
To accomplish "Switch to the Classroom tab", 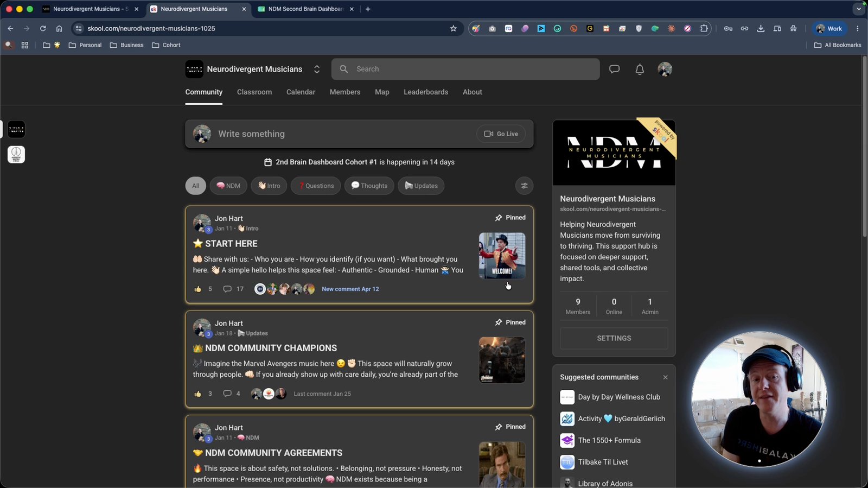I will (x=254, y=92).
